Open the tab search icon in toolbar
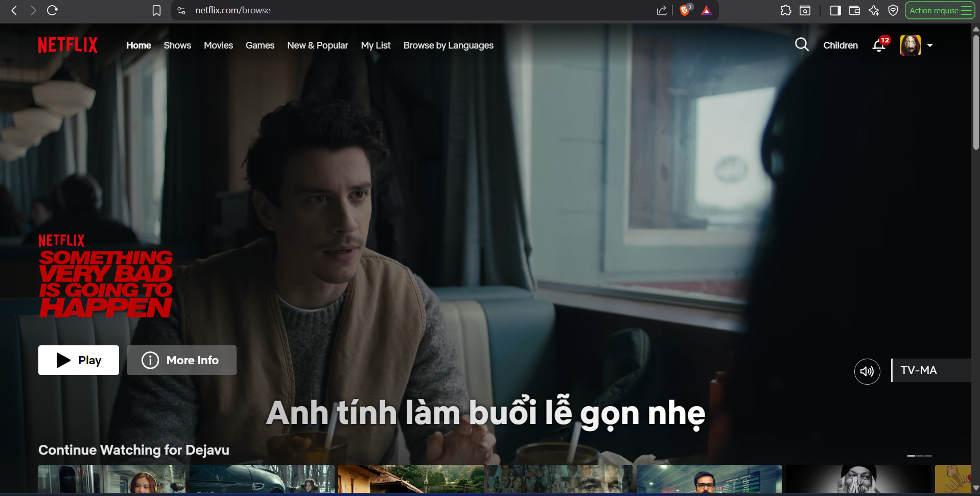The width and height of the screenshot is (980, 496). point(805,10)
